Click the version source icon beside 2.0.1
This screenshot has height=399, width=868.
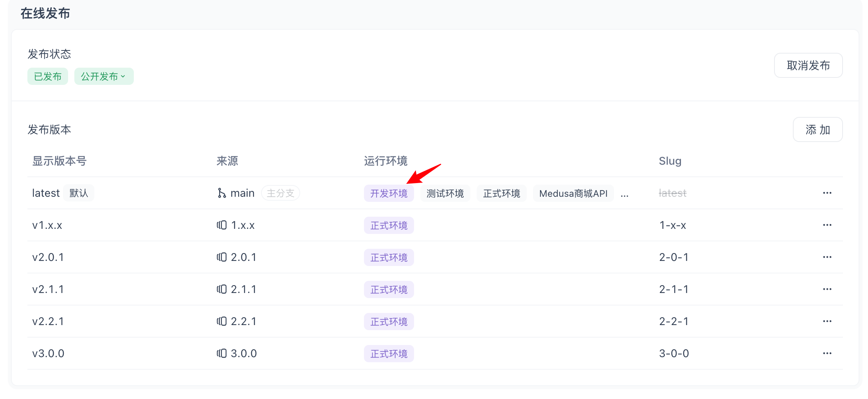pos(222,257)
